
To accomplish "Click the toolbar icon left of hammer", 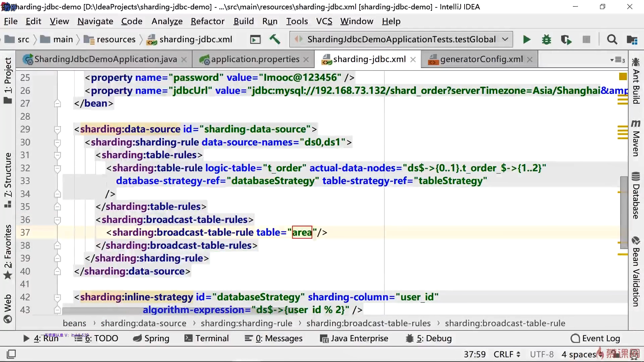I will coord(255,40).
